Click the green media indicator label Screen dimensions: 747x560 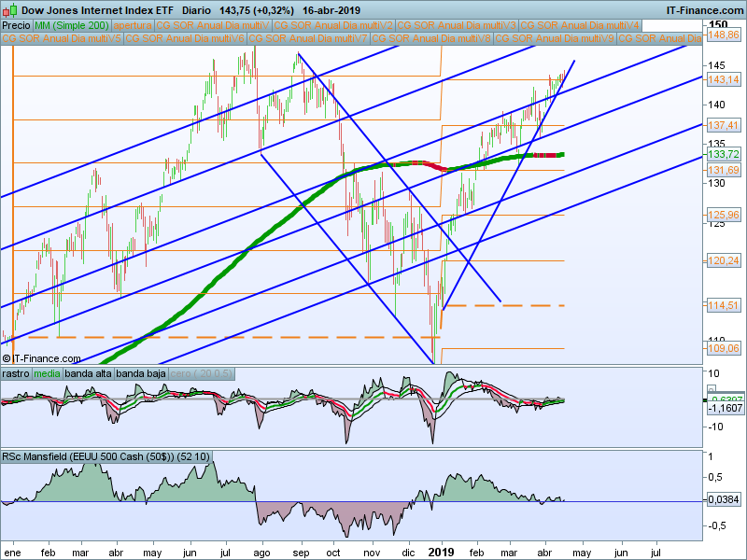(47, 373)
